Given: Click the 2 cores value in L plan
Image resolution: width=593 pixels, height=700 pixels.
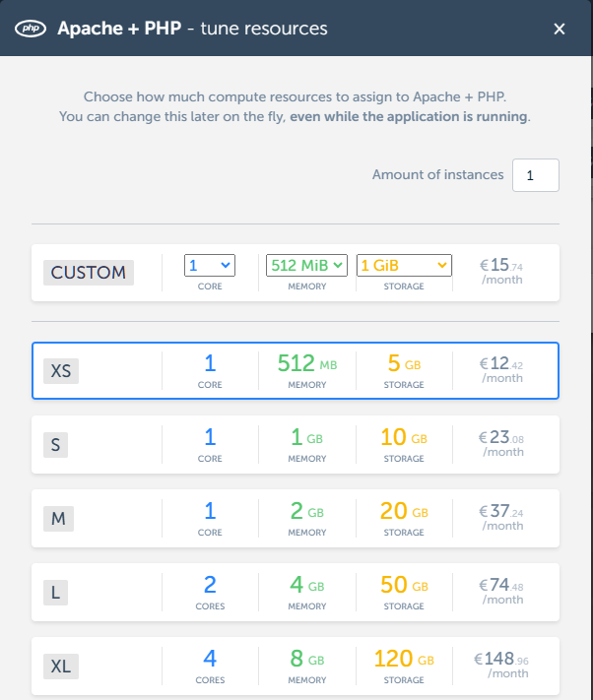Looking at the screenshot, I should (210, 586).
